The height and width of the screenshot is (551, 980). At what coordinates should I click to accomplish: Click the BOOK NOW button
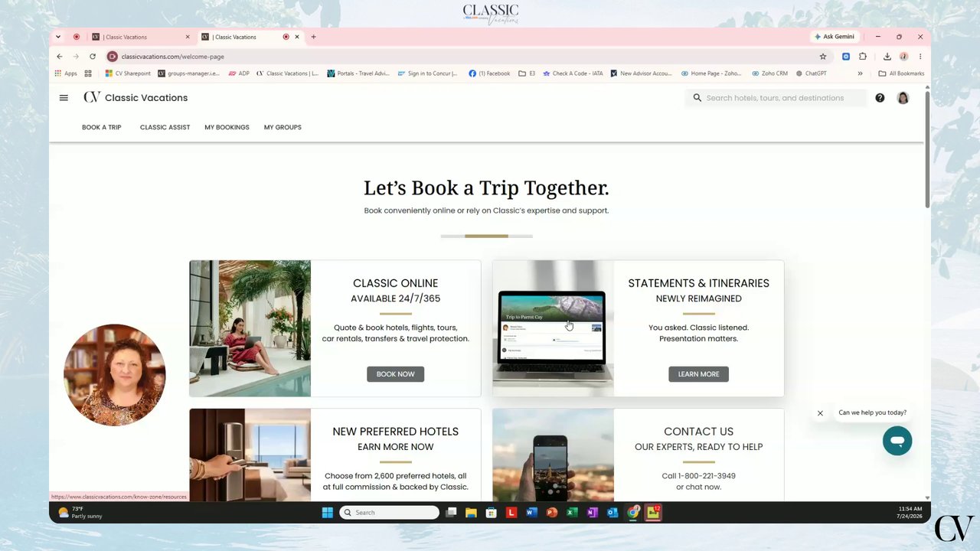click(x=395, y=374)
